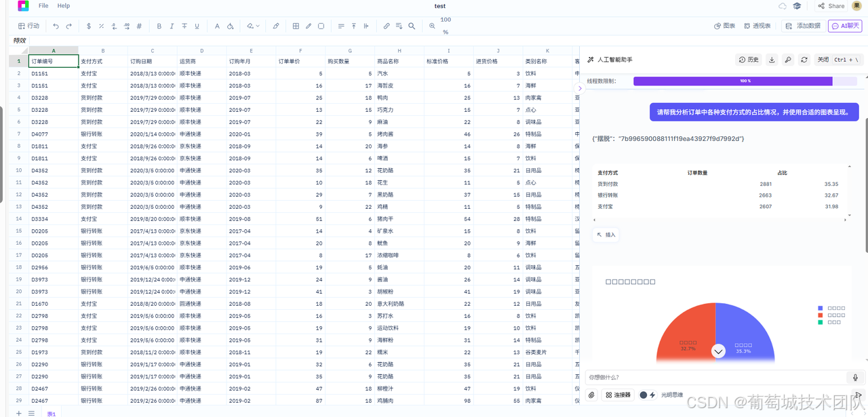Add a new sheet with plus icon
868x417 pixels.
pyautogui.click(x=18, y=413)
